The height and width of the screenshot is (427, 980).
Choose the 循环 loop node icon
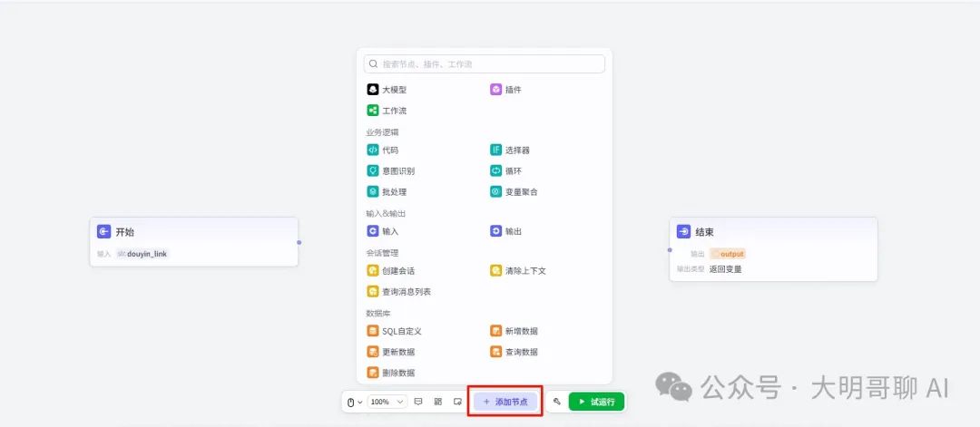(x=495, y=170)
